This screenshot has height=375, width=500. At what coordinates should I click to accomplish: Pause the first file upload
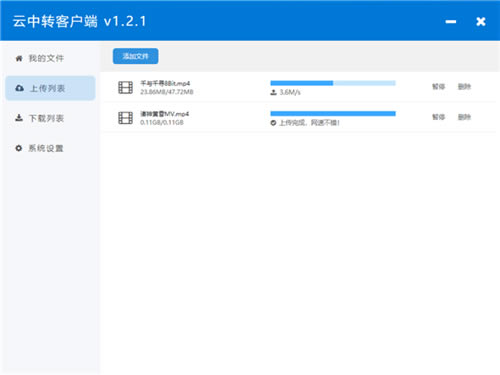pos(438,87)
